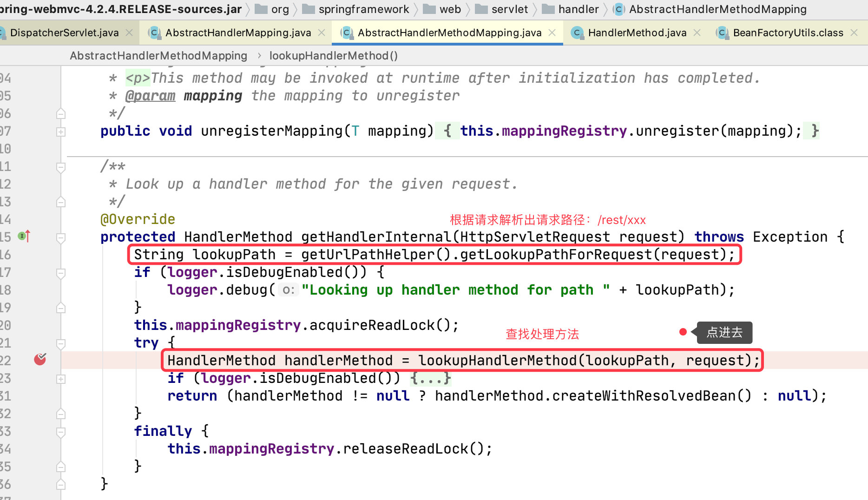Image resolution: width=868 pixels, height=500 pixels.
Task: Expand the folded if (logger.isDebugEnabled()) {...} block
Action: [x=60, y=379]
